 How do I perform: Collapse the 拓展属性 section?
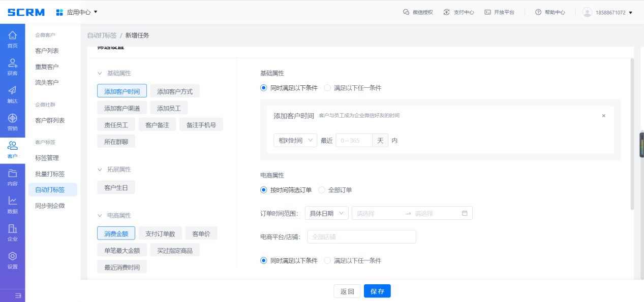click(x=100, y=170)
